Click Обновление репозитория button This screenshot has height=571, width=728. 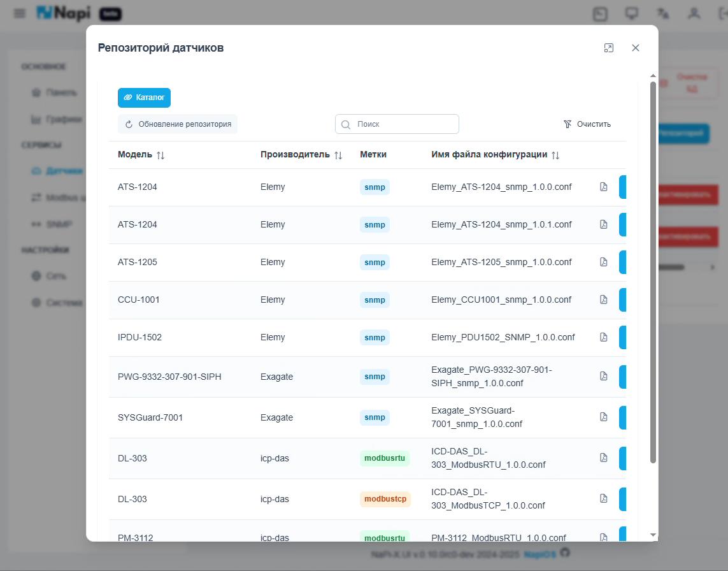coord(178,124)
